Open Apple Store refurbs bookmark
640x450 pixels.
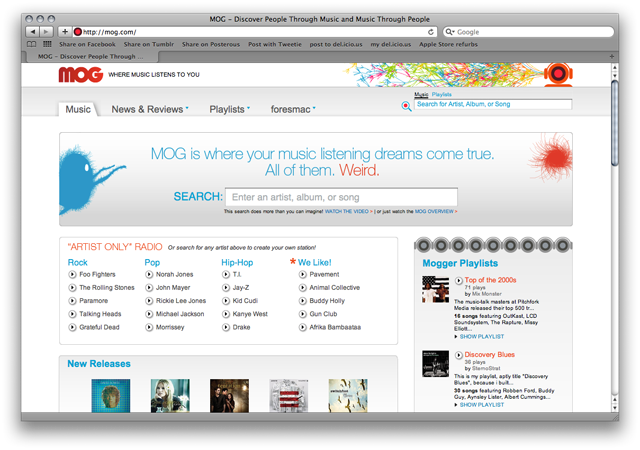coord(448,44)
